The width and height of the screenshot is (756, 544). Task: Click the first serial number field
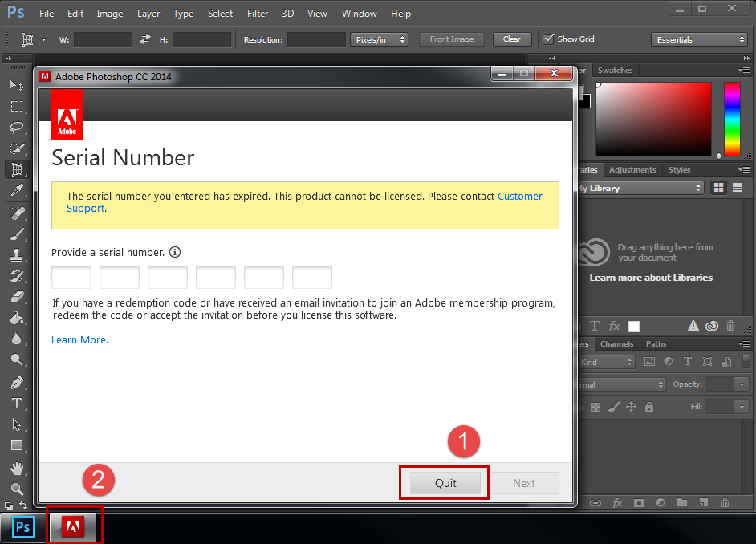71,278
